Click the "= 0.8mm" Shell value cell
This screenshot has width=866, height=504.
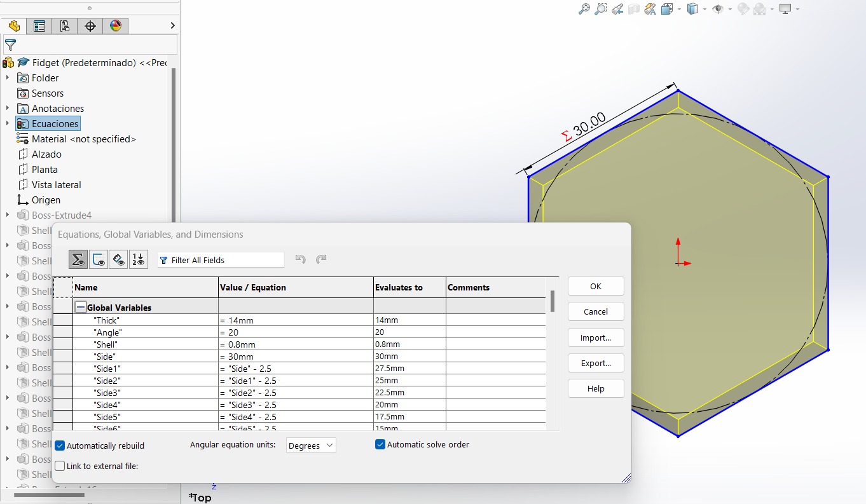pyautogui.click(x=296, y=344)
